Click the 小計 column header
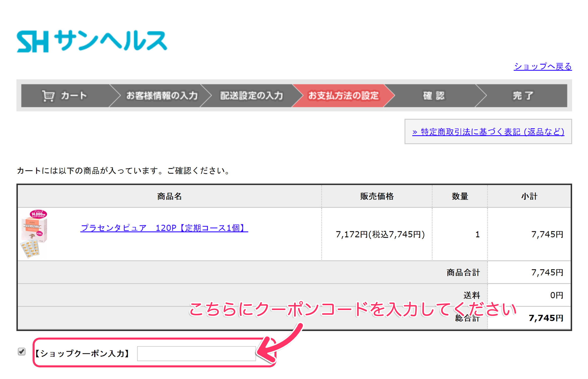 (x=529, y=196)
